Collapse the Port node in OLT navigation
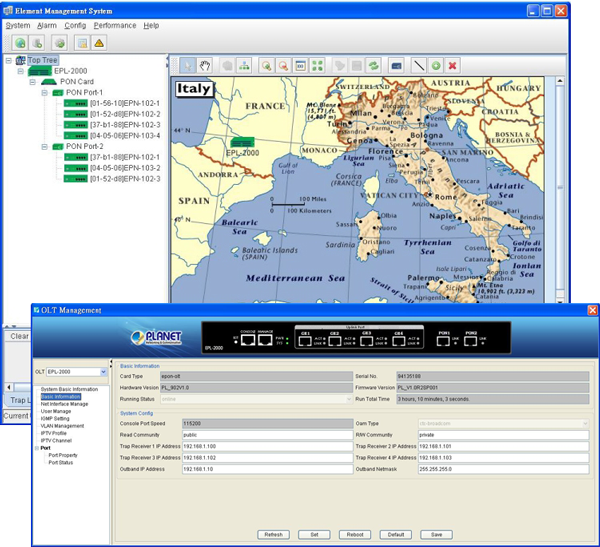Screen dimensions: 600x547 pyautogui.click(x=37, y=448)
